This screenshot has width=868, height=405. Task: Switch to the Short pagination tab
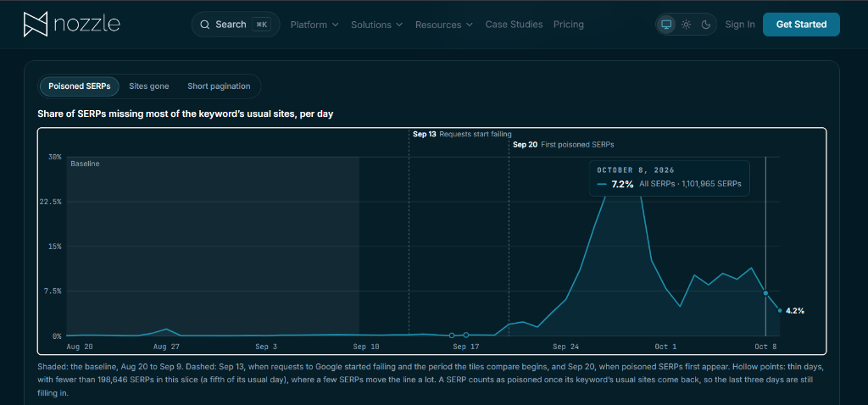pyautogui.click(x=219, y=86)
